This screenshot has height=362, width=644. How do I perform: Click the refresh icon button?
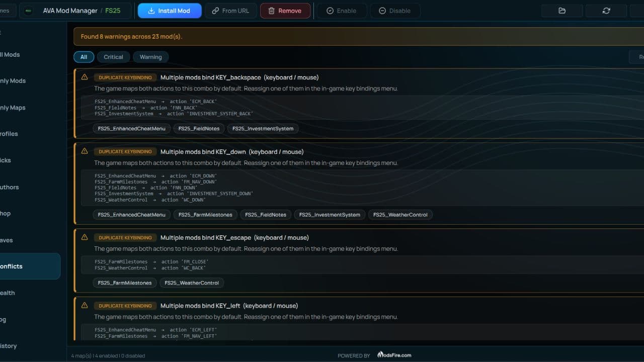point(606,11)
